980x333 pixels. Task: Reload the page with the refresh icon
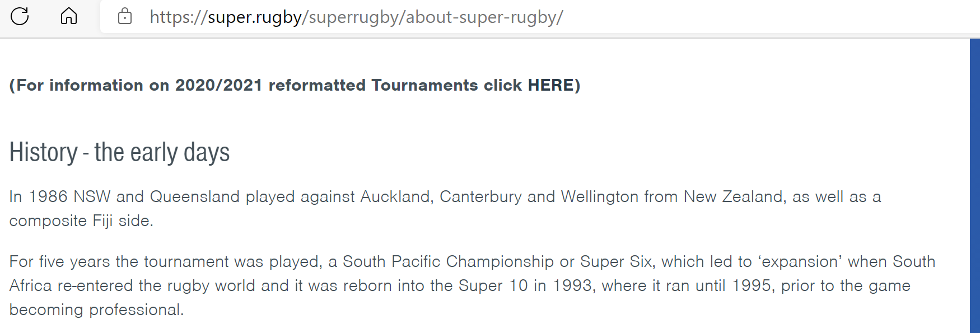pyautogui.click(x=20, y=16)
